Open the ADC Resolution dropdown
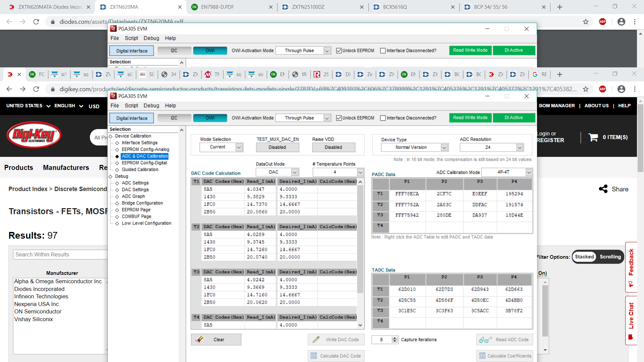This screenshot has width=644, height=362. click(520, 147)
